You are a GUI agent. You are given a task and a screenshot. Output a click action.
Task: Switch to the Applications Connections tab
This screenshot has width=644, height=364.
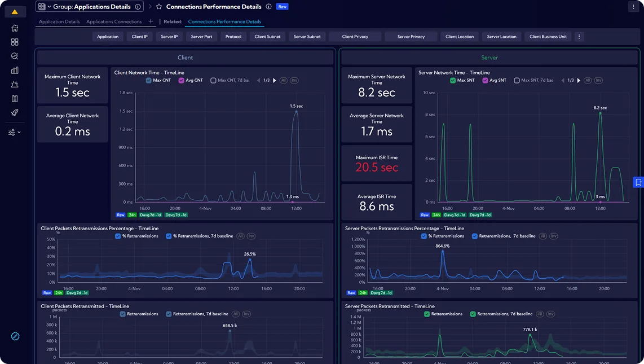pyautogui.click(x=114, y=21)
